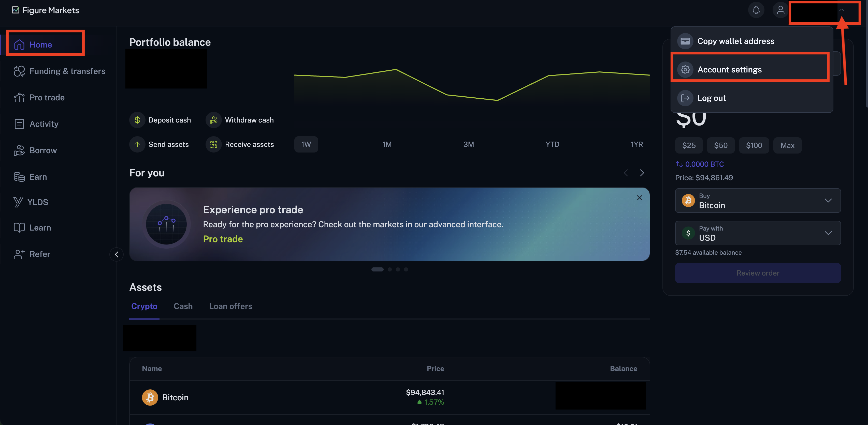Select the 1YR chart range
This screenshot has width=868, height=425.
click(x=636, y=144)
